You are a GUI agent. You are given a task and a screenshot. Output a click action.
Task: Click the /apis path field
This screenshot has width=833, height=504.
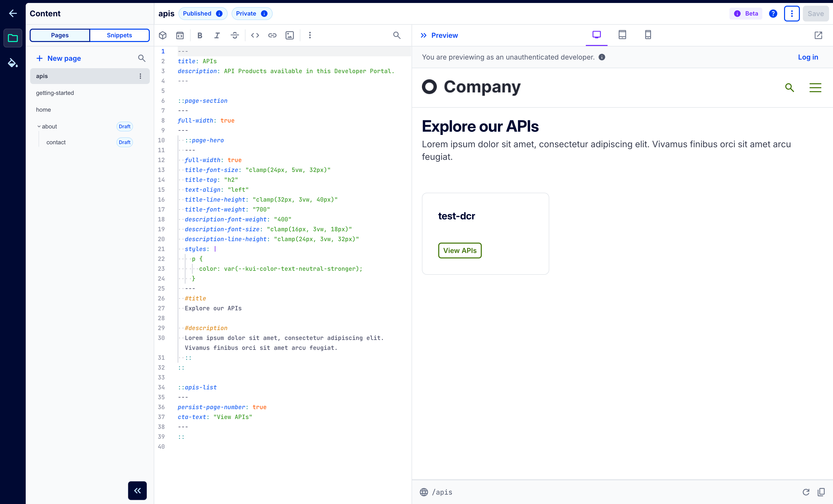[x=442, y=492]
